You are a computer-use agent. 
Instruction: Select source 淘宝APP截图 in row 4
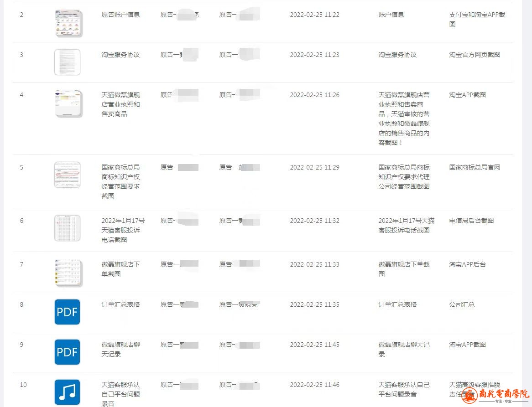467,95
